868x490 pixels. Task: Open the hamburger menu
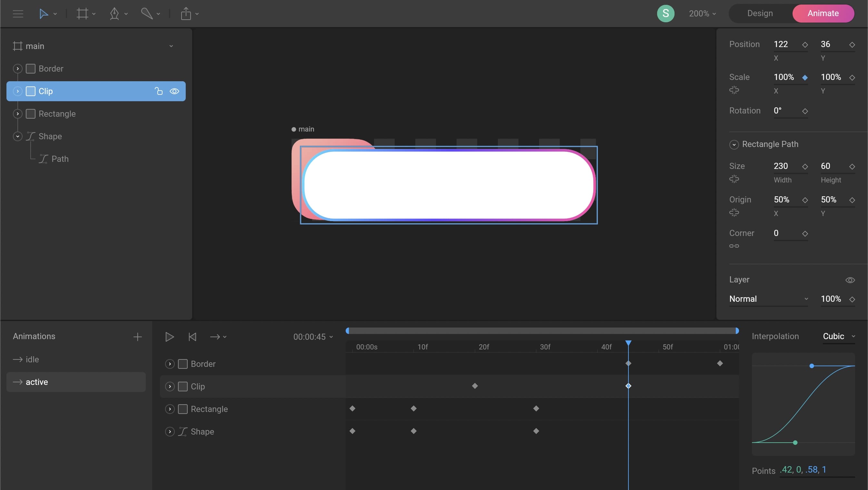18,14
